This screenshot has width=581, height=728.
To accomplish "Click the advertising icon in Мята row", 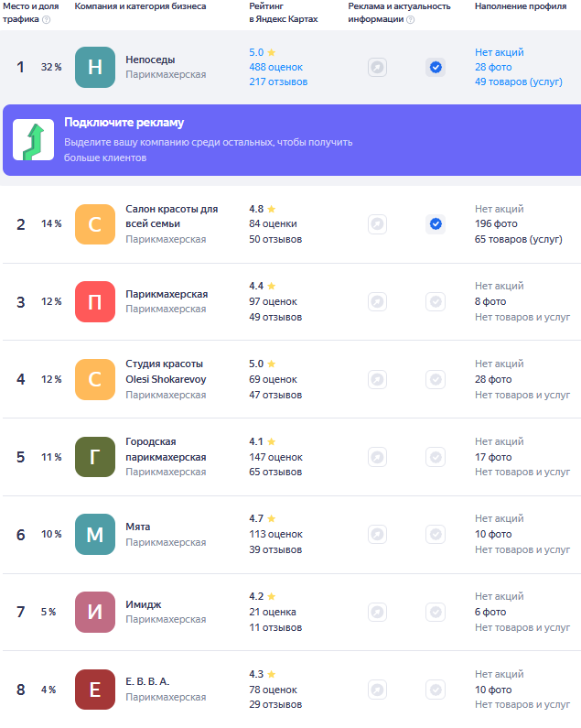I will point(377,535).
